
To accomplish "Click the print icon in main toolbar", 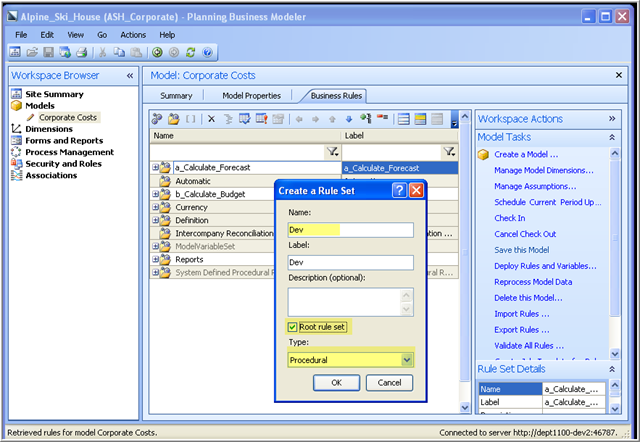I will (82, 52).
